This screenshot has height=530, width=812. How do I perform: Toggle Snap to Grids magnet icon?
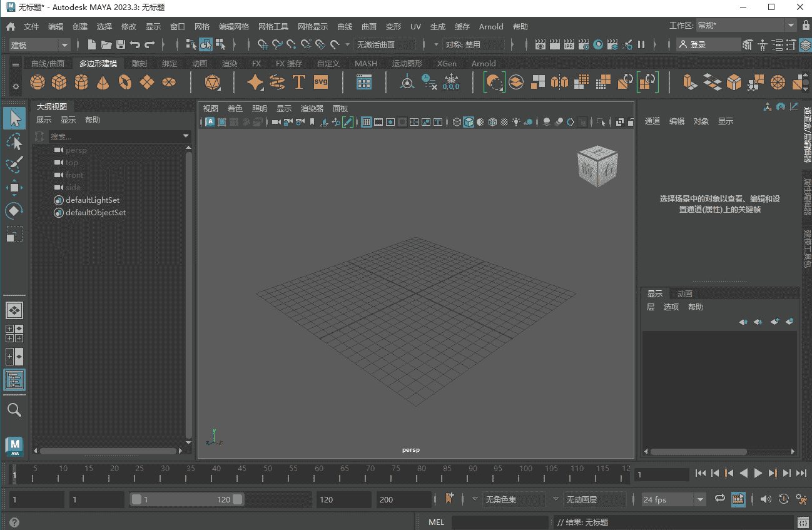[263, 44]
